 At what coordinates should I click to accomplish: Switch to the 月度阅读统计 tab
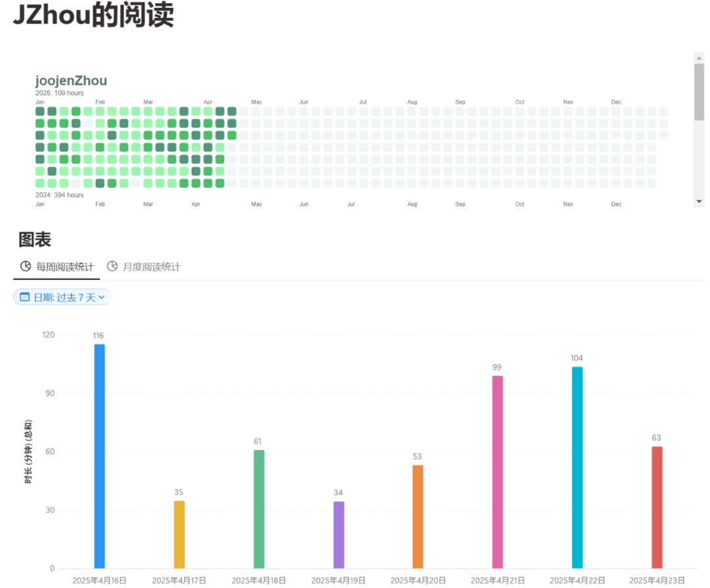click(x=151, y=267)
